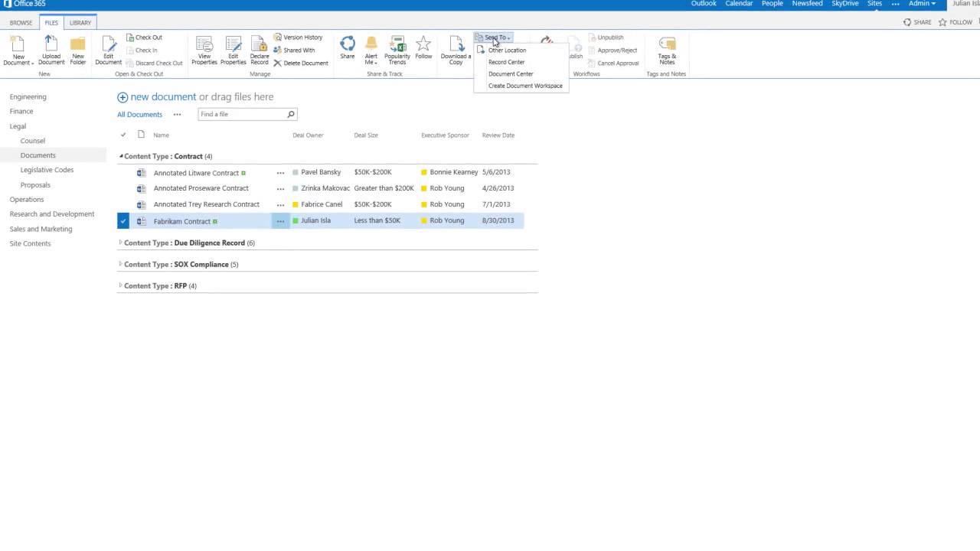This screenshot has height=551, width=980.
Task: Open Outlook from the top navigation
Action: point(704,4)
